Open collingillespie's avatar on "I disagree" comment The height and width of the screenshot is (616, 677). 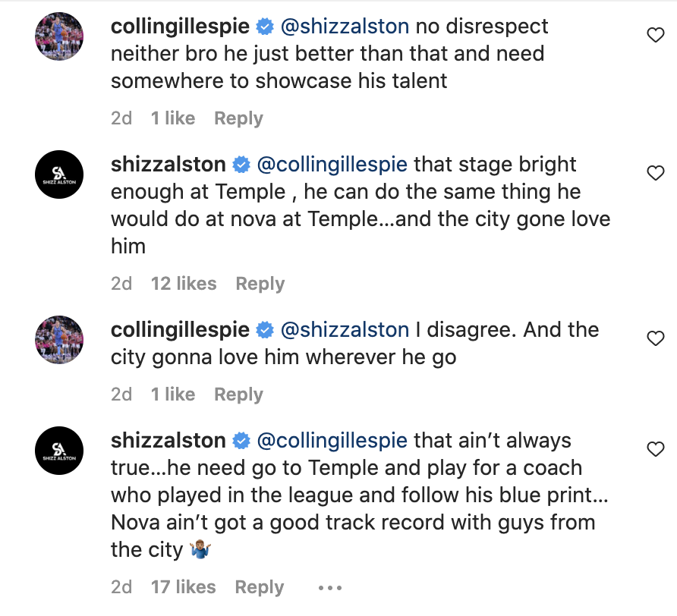(x=59, y=340)
